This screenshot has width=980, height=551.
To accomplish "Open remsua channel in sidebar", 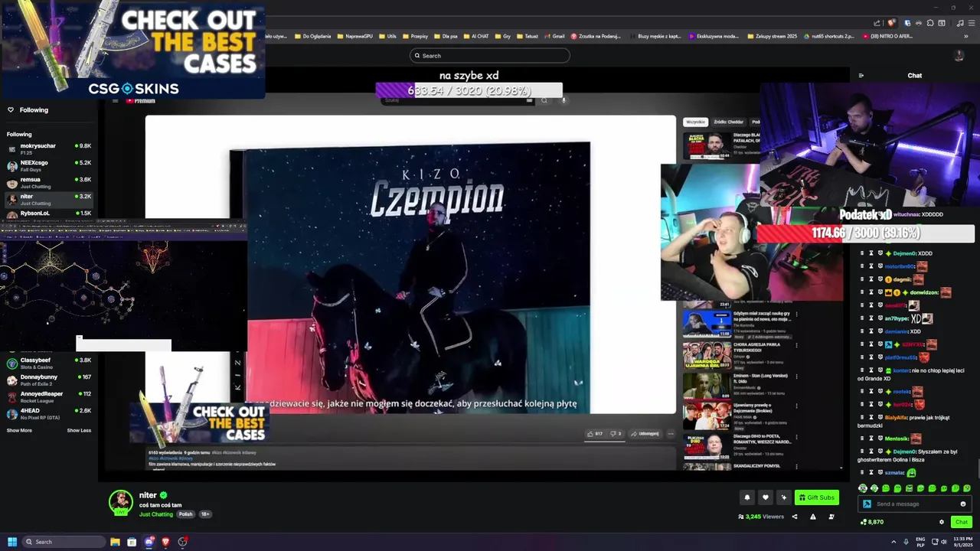I will coord(49,182).
